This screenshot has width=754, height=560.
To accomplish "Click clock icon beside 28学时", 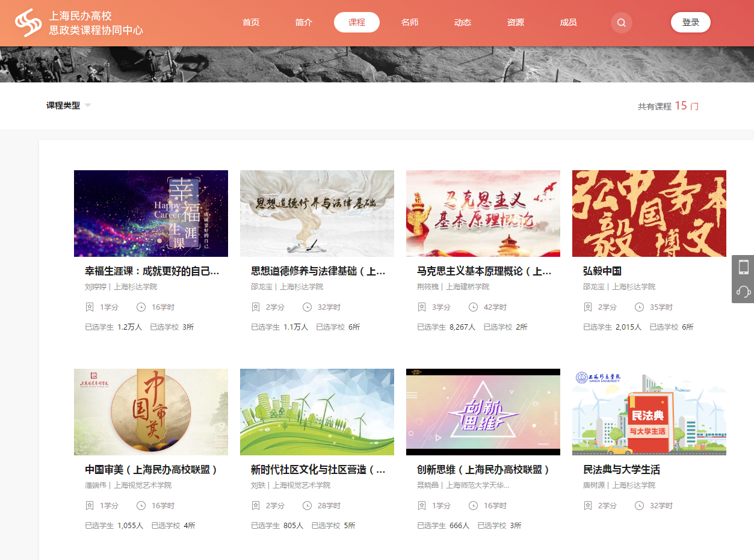I will [307, 506].
